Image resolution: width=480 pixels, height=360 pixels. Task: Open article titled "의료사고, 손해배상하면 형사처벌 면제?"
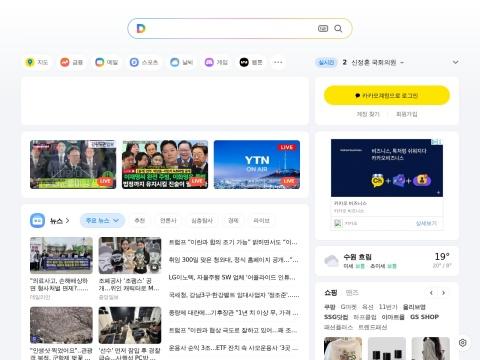coord(59,284)
